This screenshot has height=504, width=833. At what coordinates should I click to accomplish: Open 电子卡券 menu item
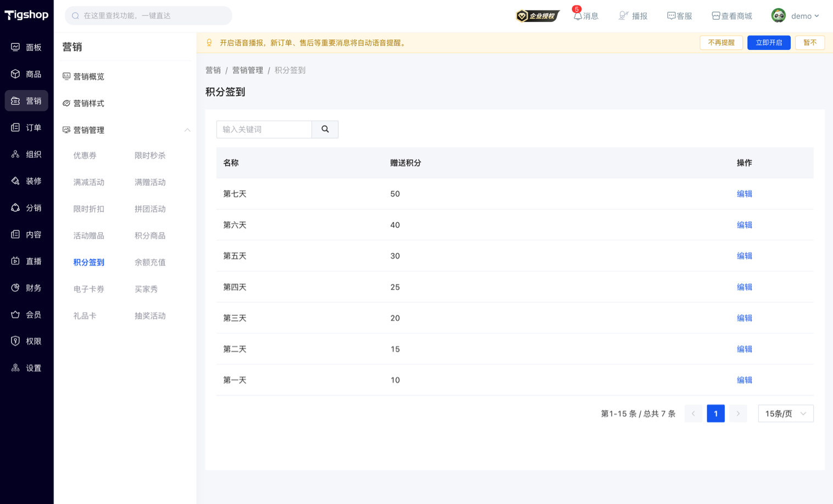click(x=89, y=289)
